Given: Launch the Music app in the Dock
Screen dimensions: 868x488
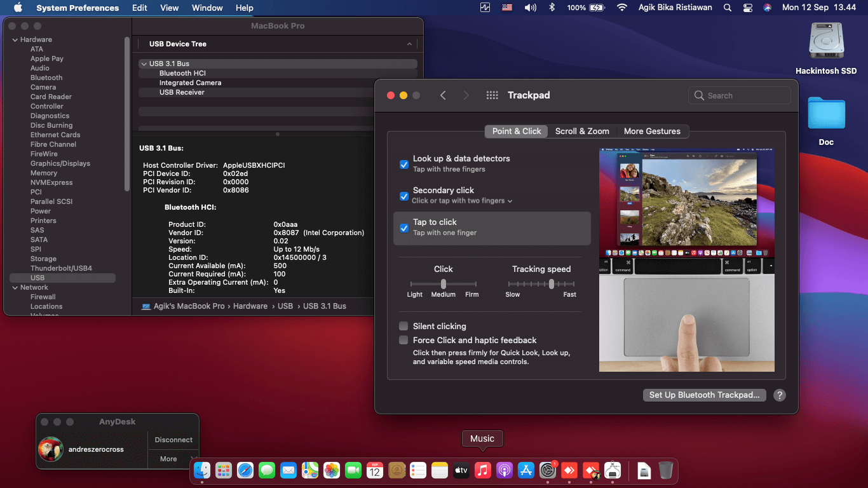Looking at the screenshot, I should [x=482, y=470].
